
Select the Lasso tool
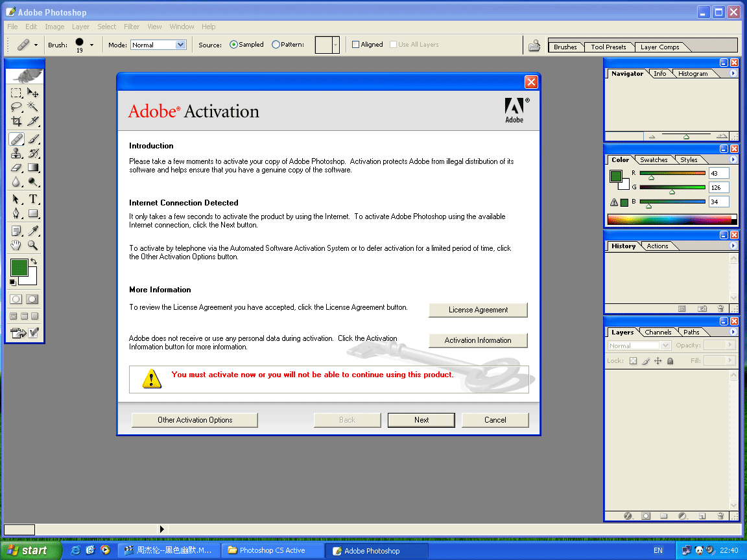click(16, 107)
